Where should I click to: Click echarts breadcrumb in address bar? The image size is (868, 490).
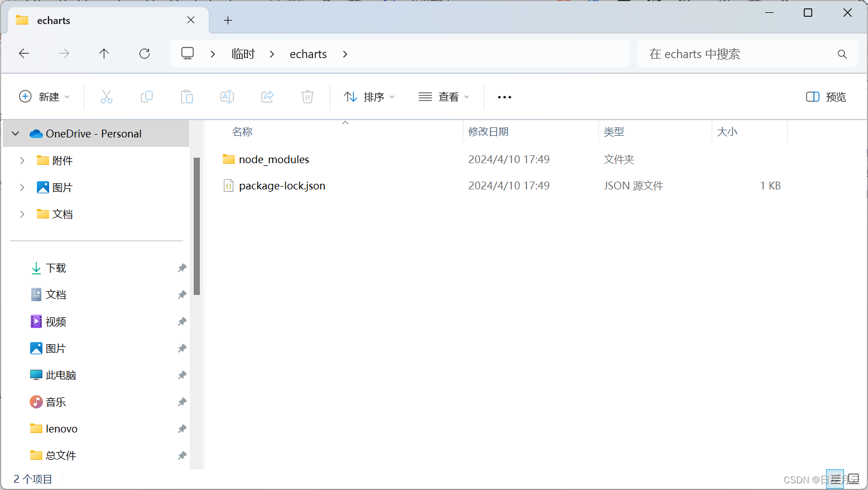(308, 54)
